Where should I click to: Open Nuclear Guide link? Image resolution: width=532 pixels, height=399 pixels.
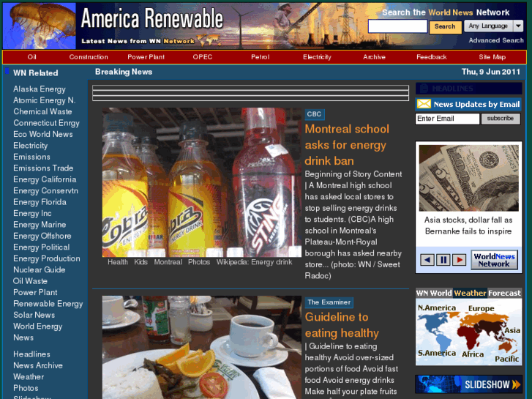40,269
